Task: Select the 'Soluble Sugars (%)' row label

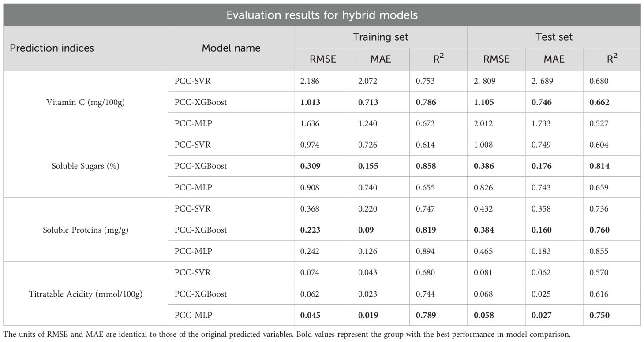Action: [86, 166]
